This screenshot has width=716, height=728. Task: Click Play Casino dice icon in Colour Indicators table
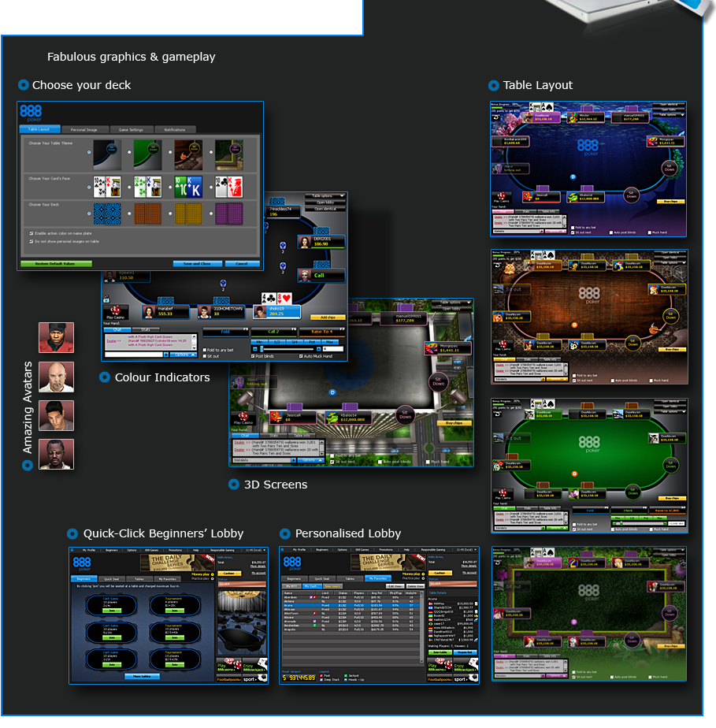[115, 310]
